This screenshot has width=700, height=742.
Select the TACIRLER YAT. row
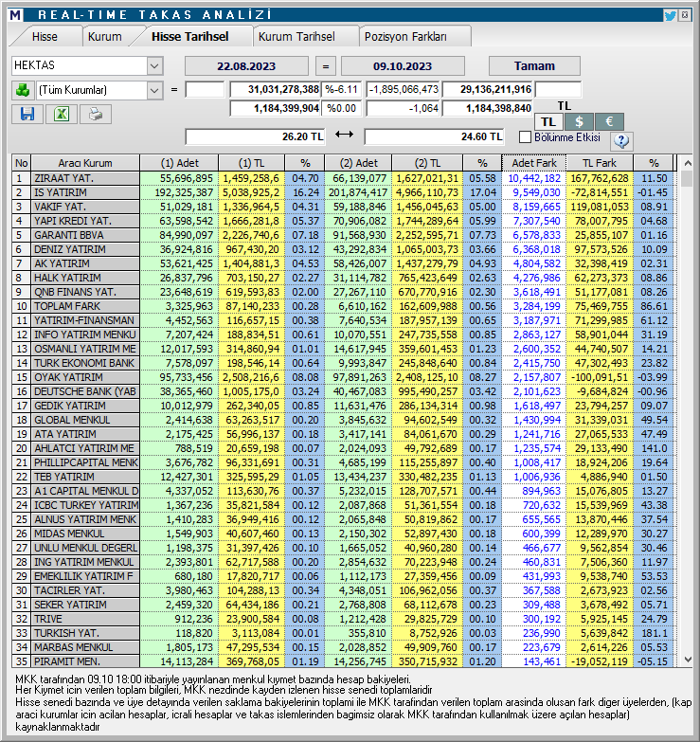(344, 590)
